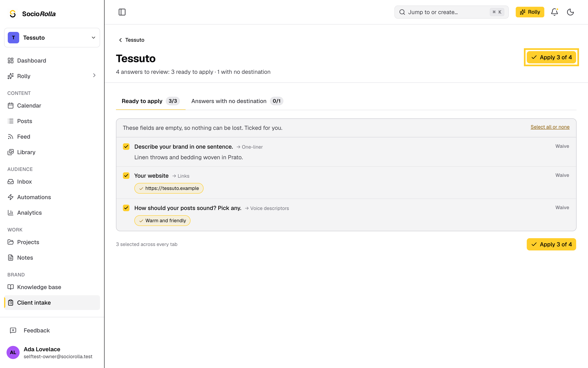Select Client intake in the sidebar
Image resolution: width=588 pixels, height=368 pixels.
coord(52,303)
